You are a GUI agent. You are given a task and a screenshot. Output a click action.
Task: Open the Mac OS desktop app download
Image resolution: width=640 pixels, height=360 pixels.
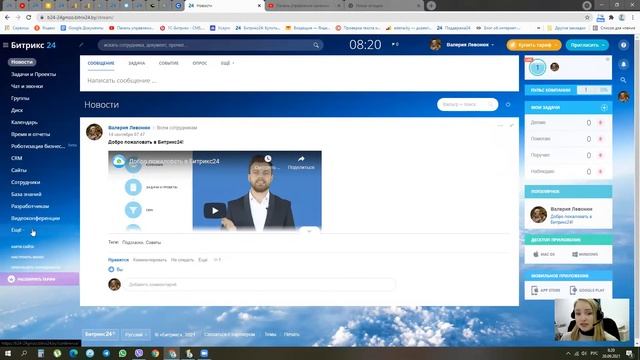[x=544, y=254]
